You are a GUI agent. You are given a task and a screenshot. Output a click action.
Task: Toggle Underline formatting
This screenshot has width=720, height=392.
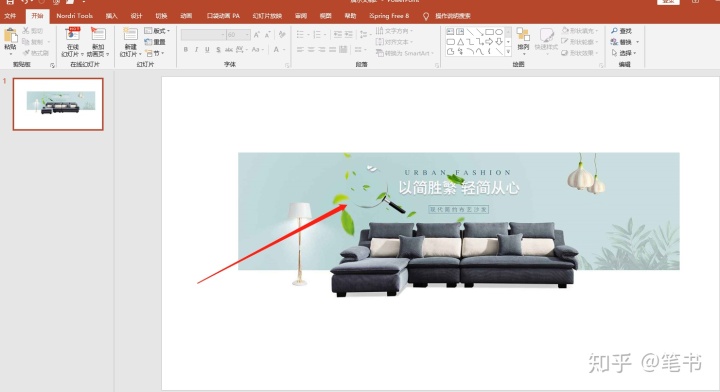207,50
